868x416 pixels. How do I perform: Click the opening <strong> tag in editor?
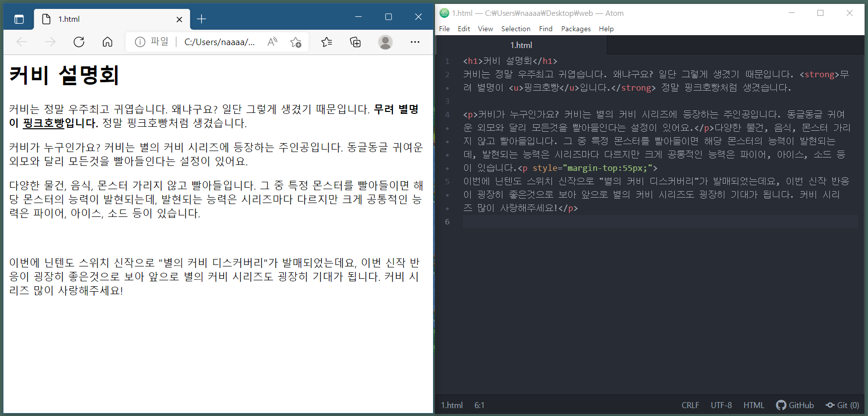click(x=819, y=75)
